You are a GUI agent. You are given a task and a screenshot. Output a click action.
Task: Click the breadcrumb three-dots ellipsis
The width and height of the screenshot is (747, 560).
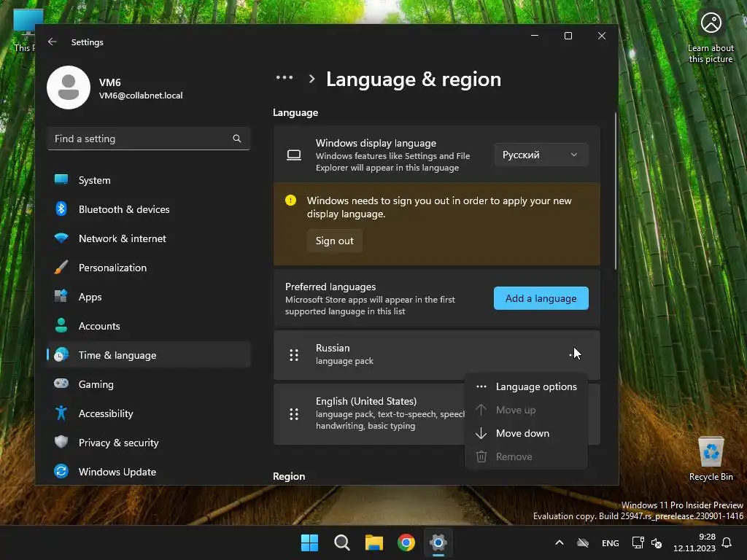click(285, 78)
